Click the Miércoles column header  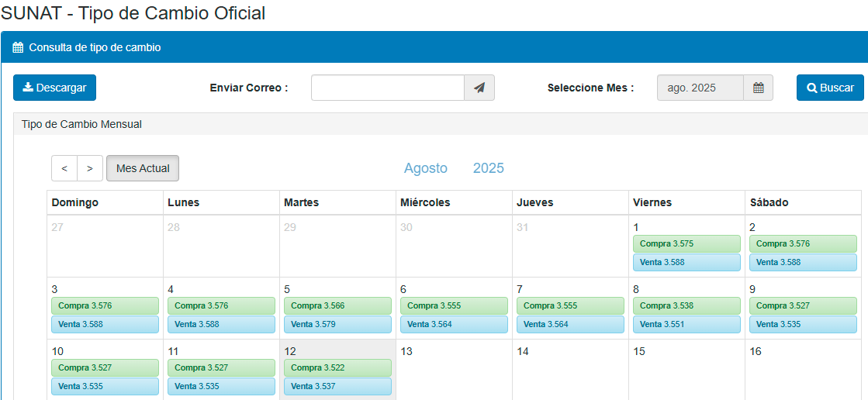click(x=454, y=202)
